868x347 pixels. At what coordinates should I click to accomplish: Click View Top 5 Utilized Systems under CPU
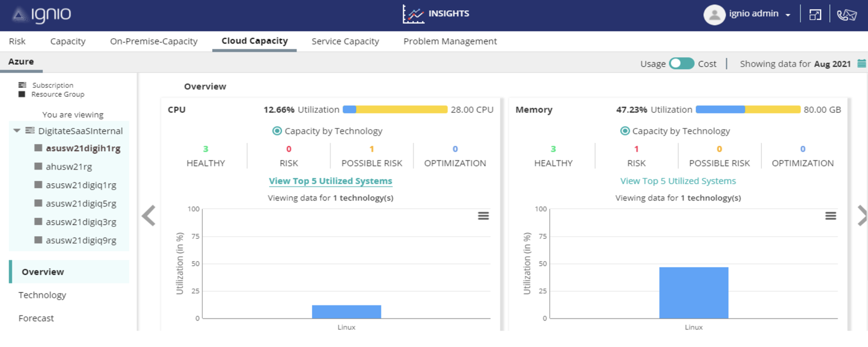coord(330,181)
